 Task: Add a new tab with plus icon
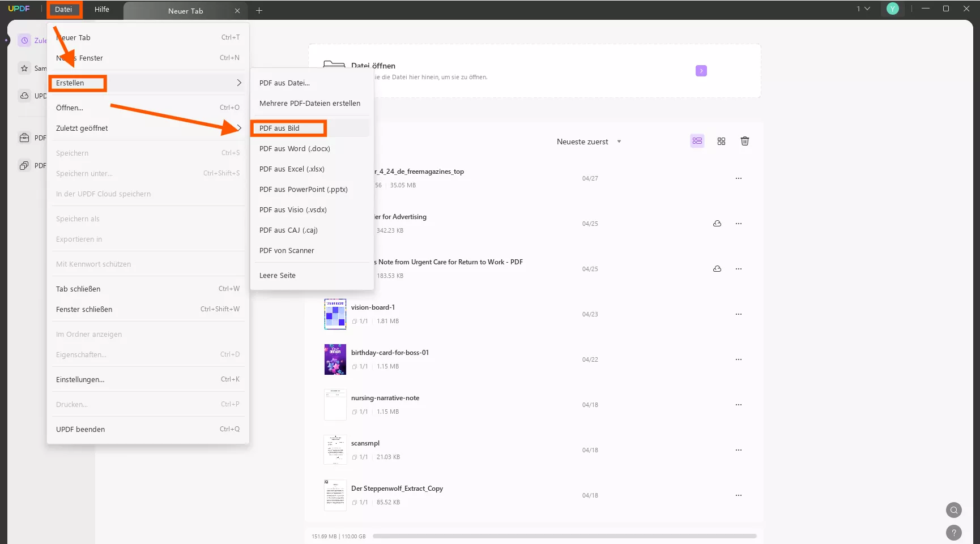point(259,11)
